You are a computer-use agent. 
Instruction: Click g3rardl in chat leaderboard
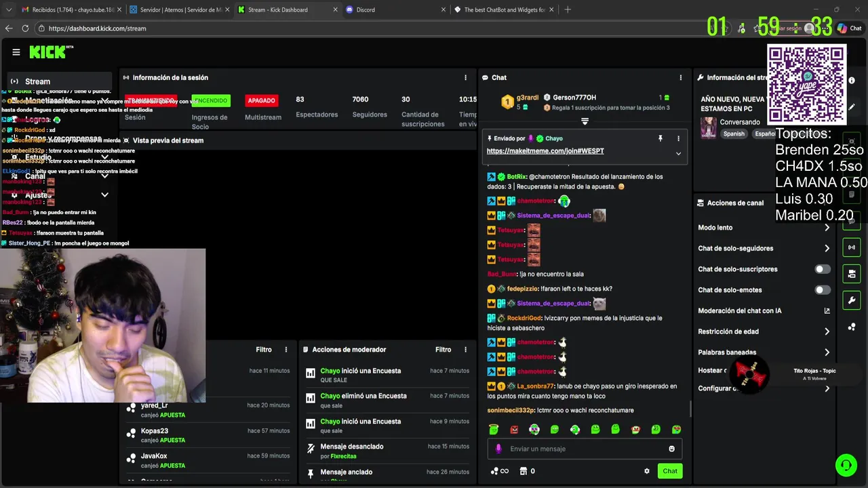click(527, 98)
